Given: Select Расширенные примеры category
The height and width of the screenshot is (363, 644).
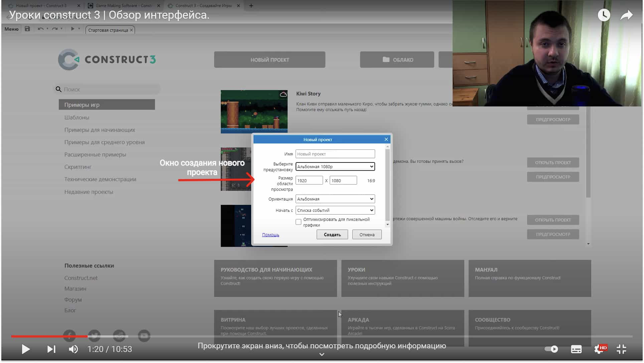Looking at the screenshot, I should pyautogui.click(x=95, y=154).
